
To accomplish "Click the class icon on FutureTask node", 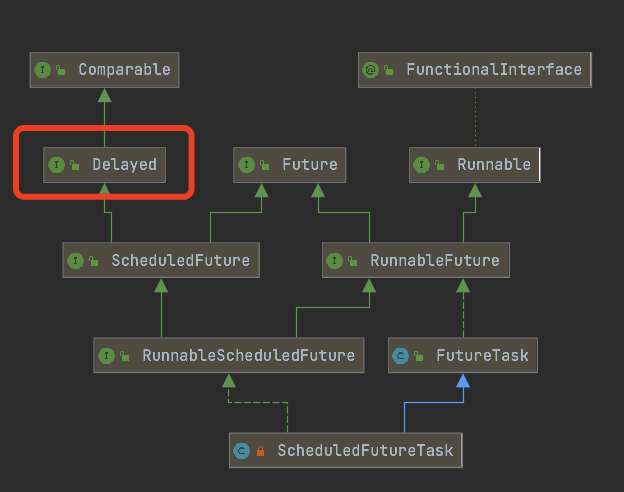I will pyautogui.click(x=400, y=355).
